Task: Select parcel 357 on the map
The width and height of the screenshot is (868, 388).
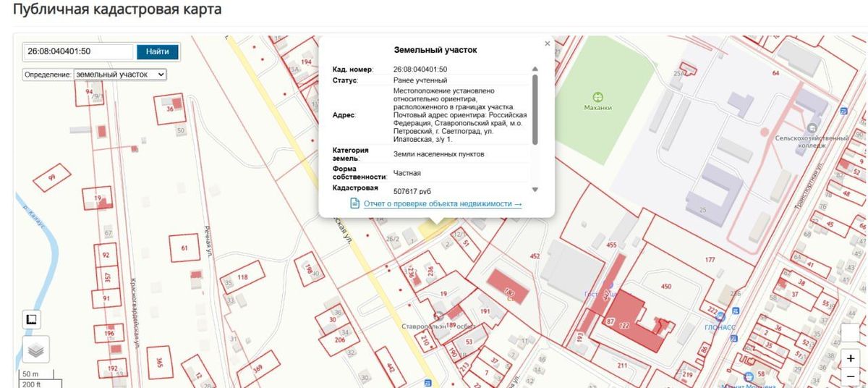Action: tap(107, 277)
